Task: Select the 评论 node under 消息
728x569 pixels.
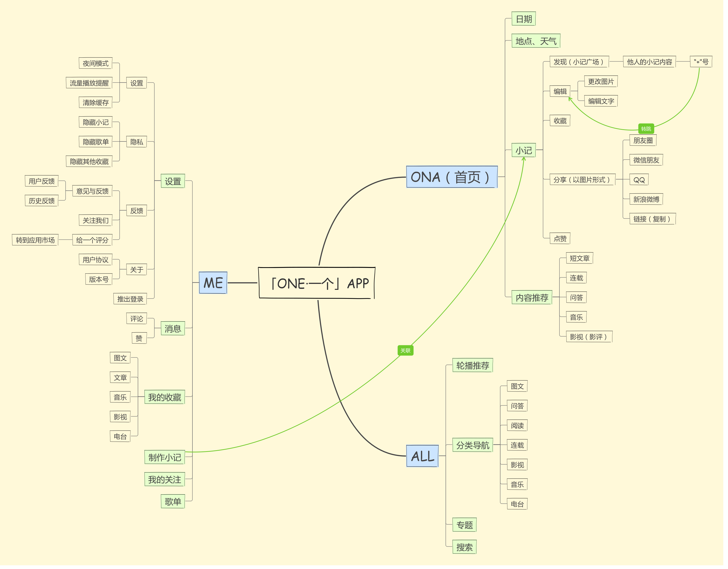Action: click(x=137, y=320)
